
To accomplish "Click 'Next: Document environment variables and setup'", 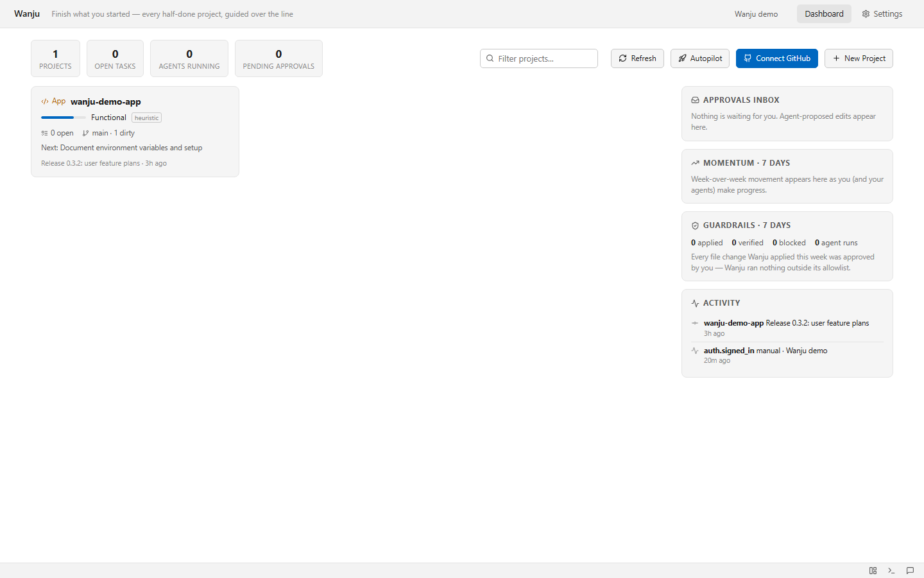I will (122, 148).
